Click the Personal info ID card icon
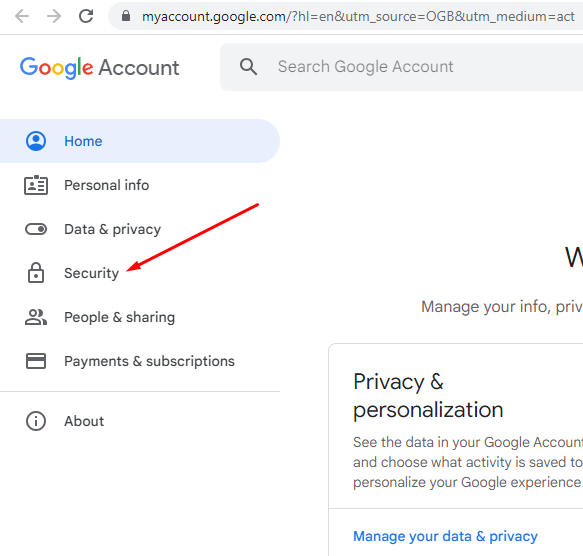Image resolution: width=583 pixels, height=556 pixels. pyautogui.click(x=36, y=185)
